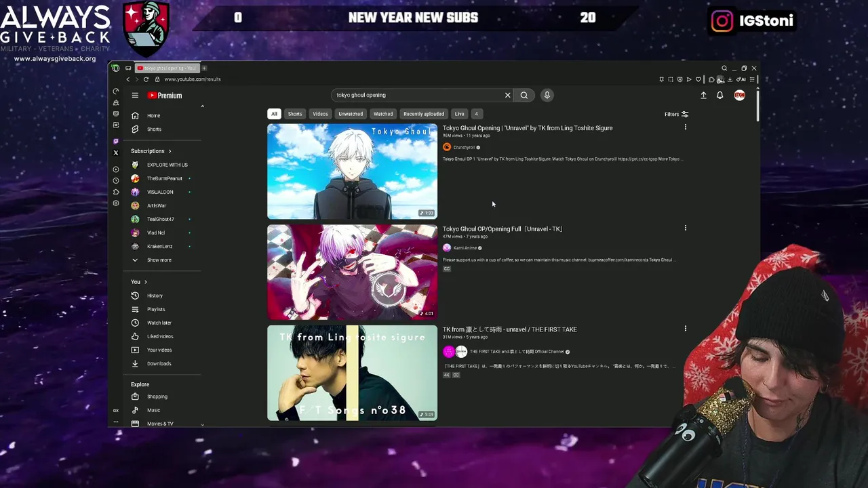Select the Unwatched filter chip
Screen dimensions: 868x488
point(351,114)
